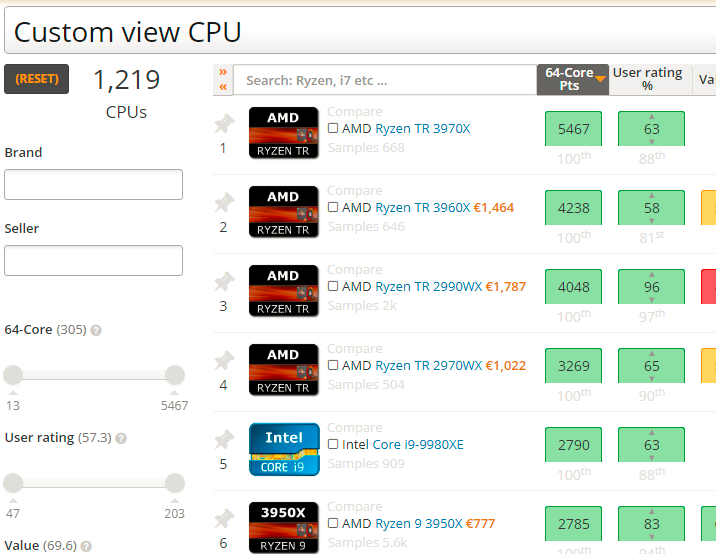Pin the AMD Ryzen TR 3960X row
Screen dimensions: 716x554
224,202
